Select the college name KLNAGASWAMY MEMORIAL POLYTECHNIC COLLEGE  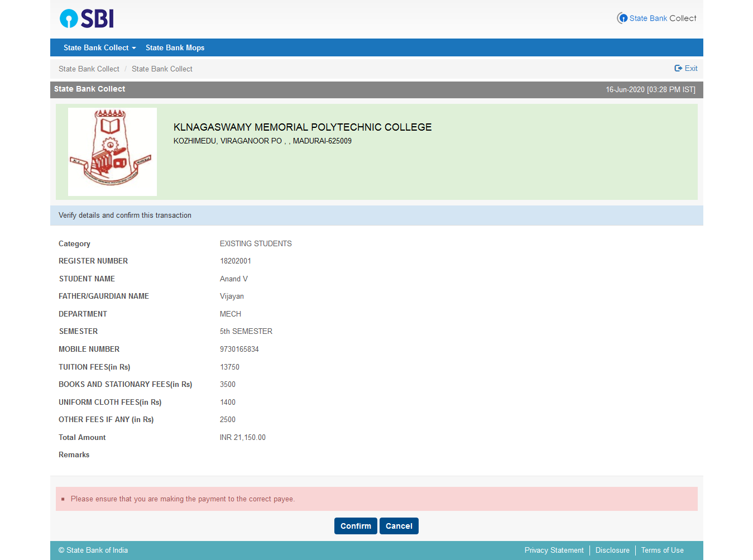click(303, 127)
